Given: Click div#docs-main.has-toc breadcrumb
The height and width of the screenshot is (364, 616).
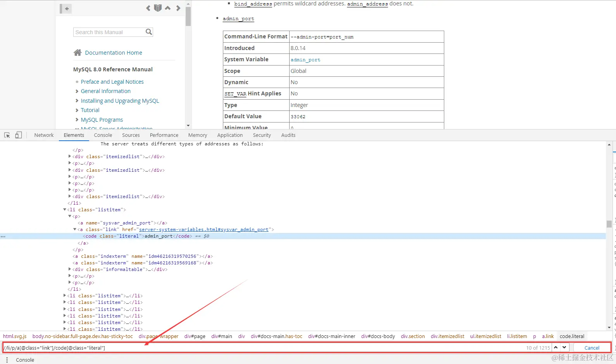Looking at the screenshot, I should click(x=276, y=336).
